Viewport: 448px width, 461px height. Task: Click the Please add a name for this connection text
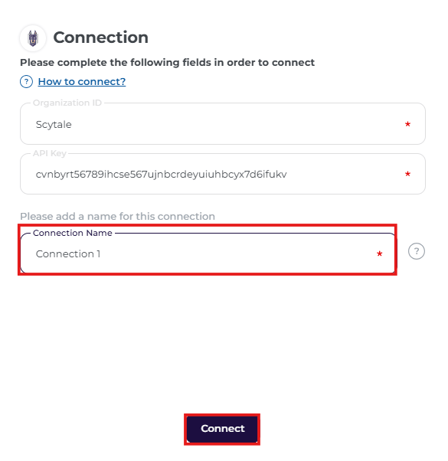(117, 216)
